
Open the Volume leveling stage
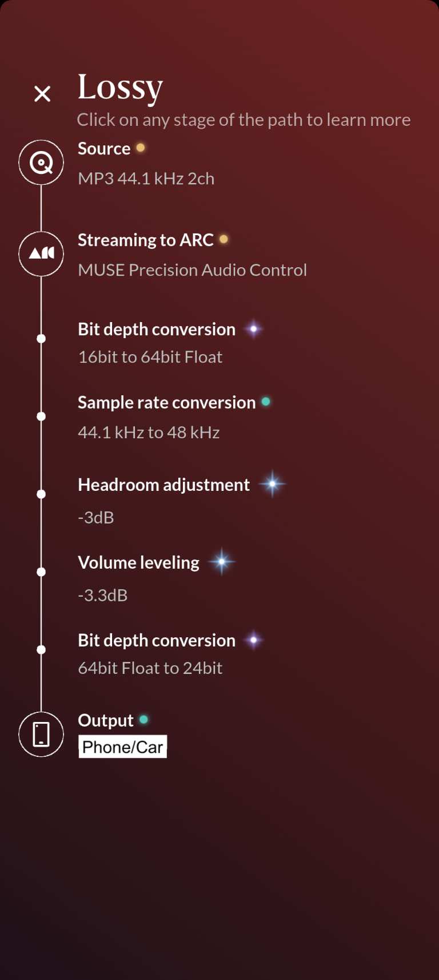pyautogui.click(x=138, y=563)
